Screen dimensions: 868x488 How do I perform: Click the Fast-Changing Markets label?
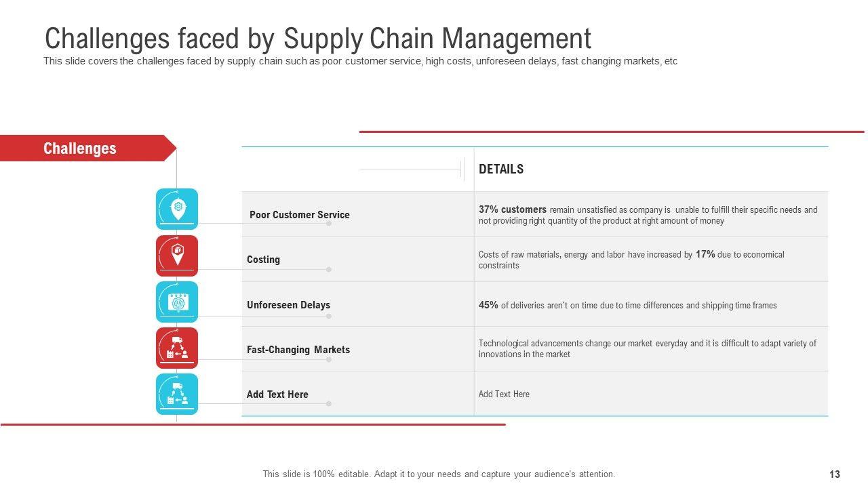click(298, 350)
